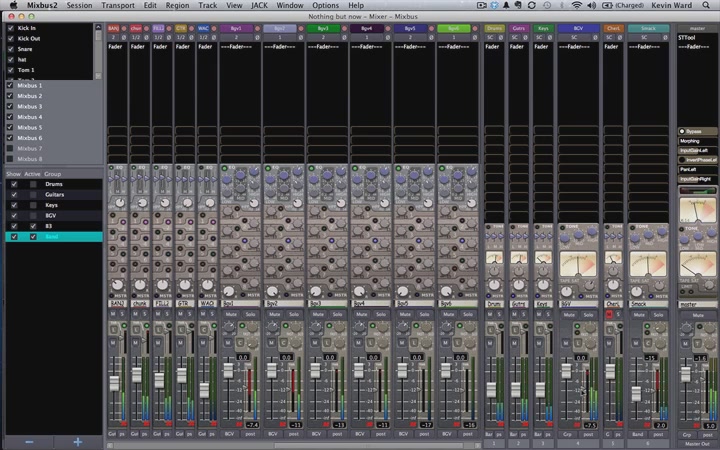Toggle the Tom 1 strip checkbox
Viewport: 720px width, 450px height.
point(11,70)
